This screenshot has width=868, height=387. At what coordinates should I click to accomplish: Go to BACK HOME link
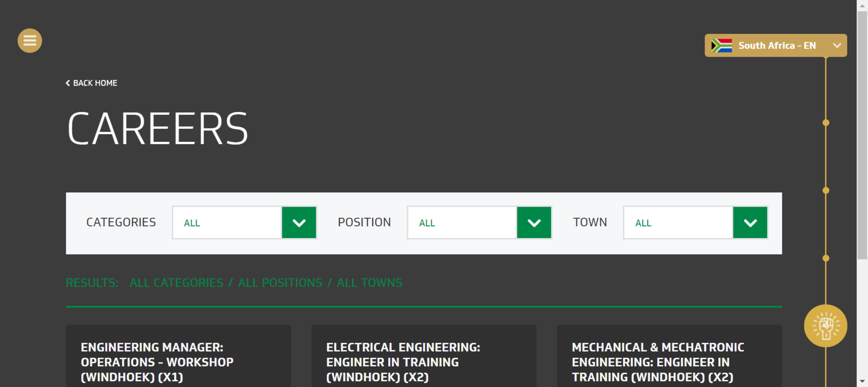click(x=95, y=83)
